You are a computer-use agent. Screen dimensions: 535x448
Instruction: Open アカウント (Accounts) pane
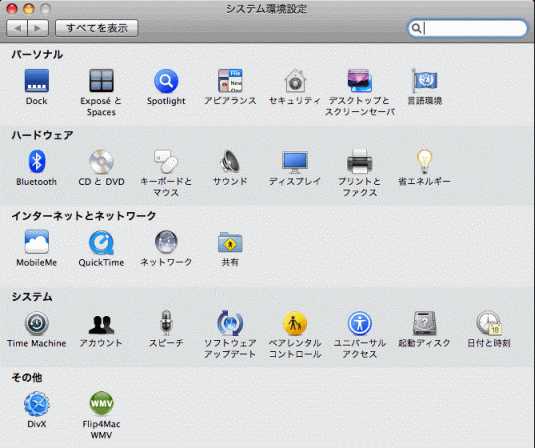101,324
